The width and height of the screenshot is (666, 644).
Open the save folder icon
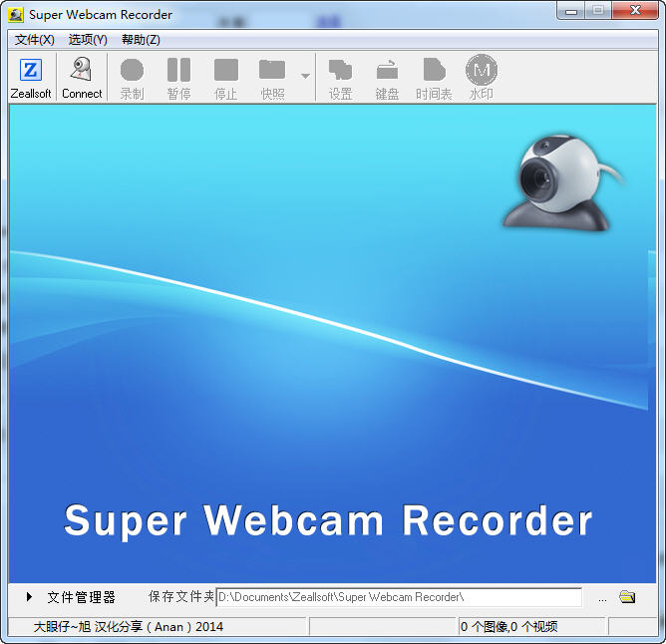(x=627, y=597)
